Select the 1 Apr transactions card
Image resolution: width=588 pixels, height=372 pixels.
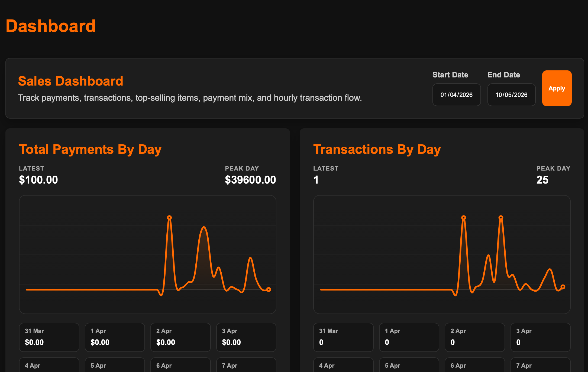pyautogui.click(x=409, y=337)
